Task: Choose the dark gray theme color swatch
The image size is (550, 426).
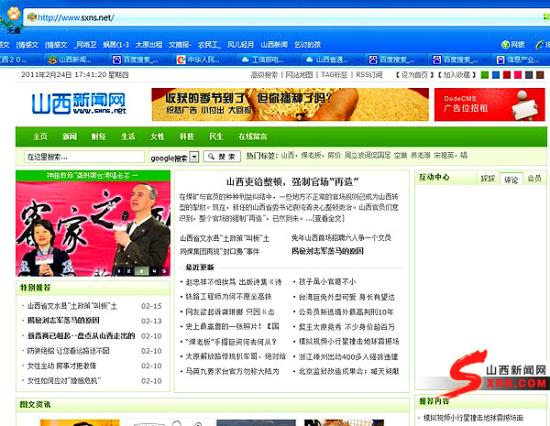Action: [x=529, y=75]
